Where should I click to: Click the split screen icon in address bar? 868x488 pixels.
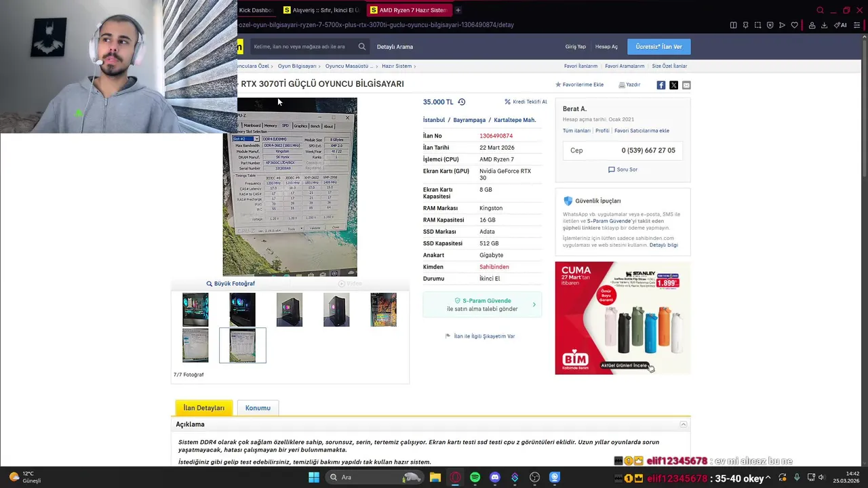click(733, 25)
